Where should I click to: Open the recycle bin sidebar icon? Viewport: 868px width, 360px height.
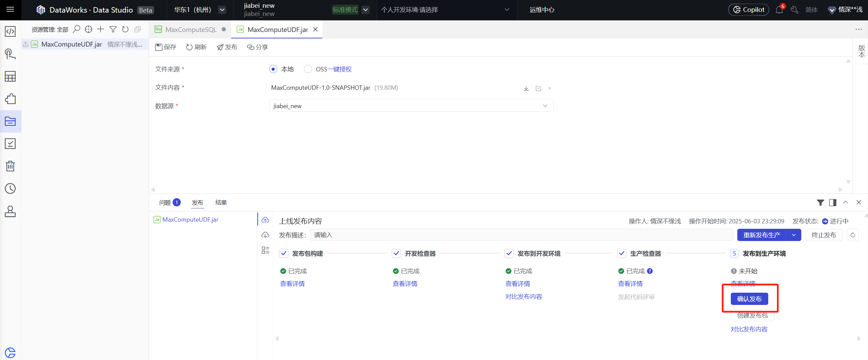coord(10,166)
